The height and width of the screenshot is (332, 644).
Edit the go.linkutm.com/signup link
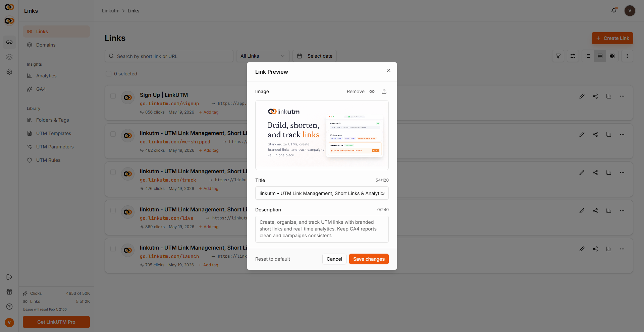click(582, 96)
